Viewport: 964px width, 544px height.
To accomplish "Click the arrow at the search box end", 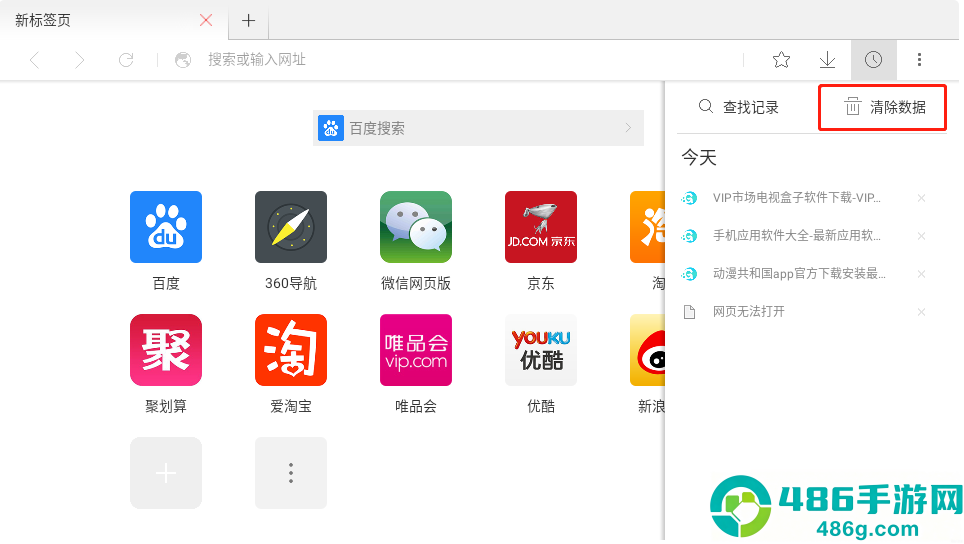I will 628,128.
